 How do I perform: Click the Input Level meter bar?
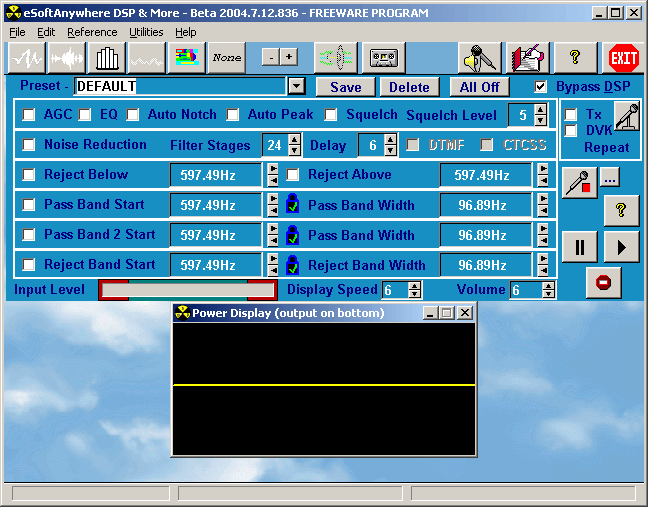188,290
